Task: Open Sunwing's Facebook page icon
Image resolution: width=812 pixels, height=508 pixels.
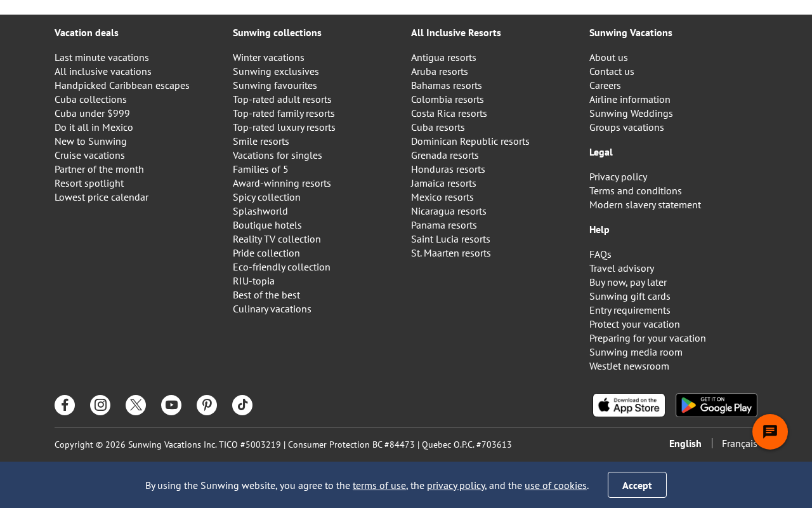Action: pos(65,405)
